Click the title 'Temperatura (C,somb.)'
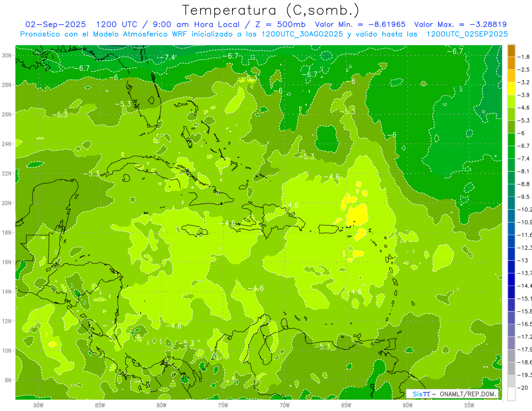Image resolution: width=532 pixels, height=411 pixels. [270, 11]
